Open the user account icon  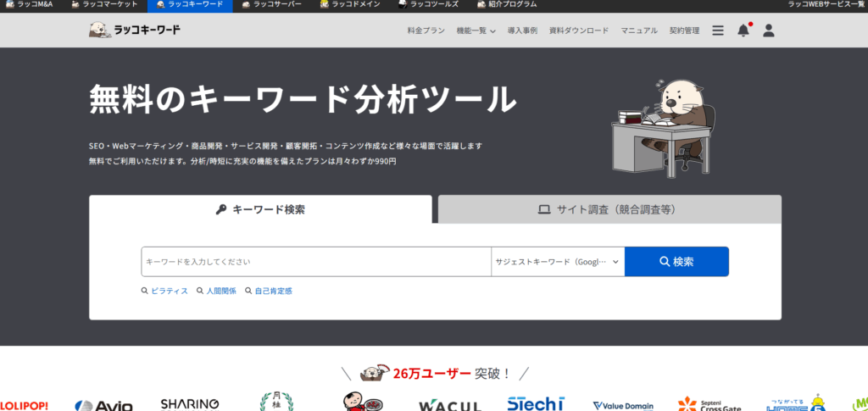(768, 31)
